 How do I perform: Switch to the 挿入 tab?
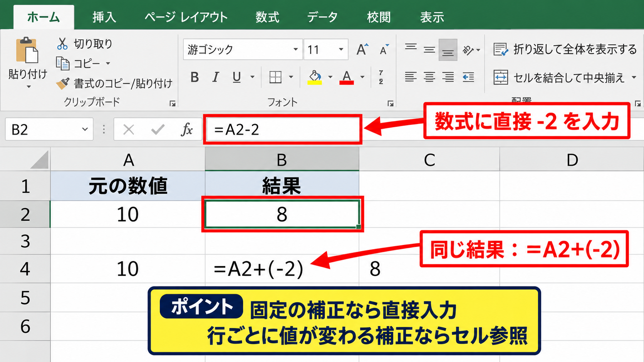coord(104,17)
